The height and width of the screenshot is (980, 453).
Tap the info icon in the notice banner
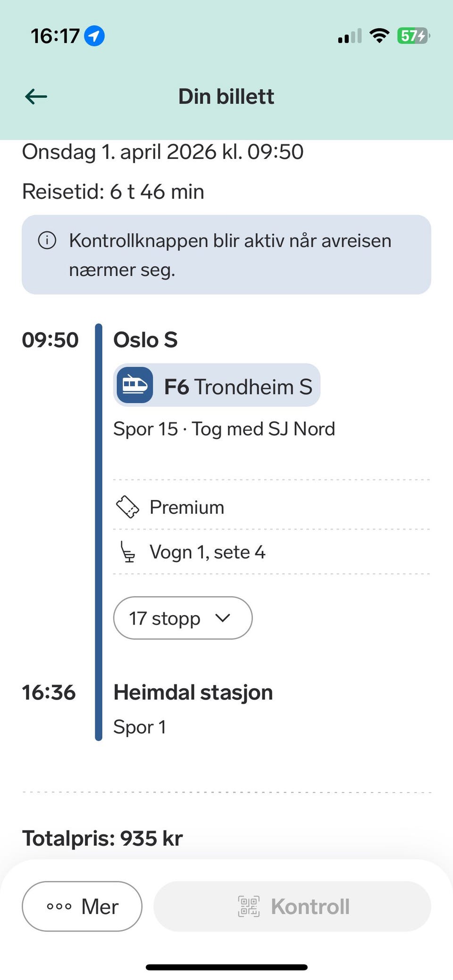point(47,240)
